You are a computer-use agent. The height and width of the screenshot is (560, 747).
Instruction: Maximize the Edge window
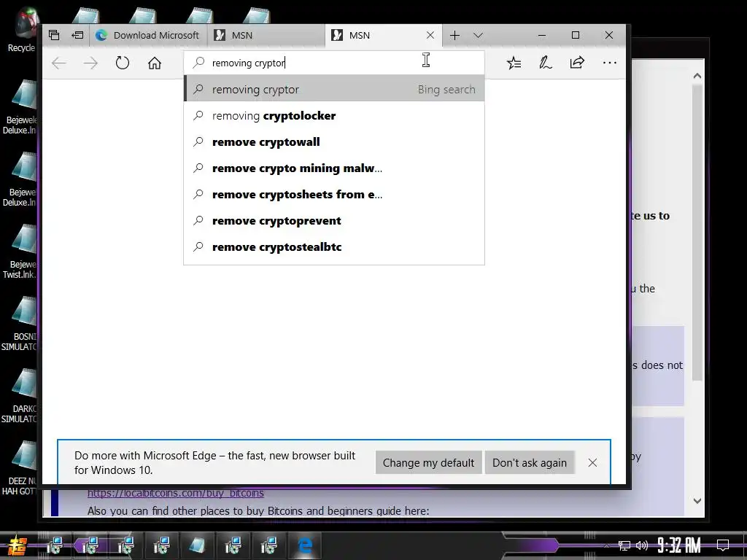(x=576, y=35)
